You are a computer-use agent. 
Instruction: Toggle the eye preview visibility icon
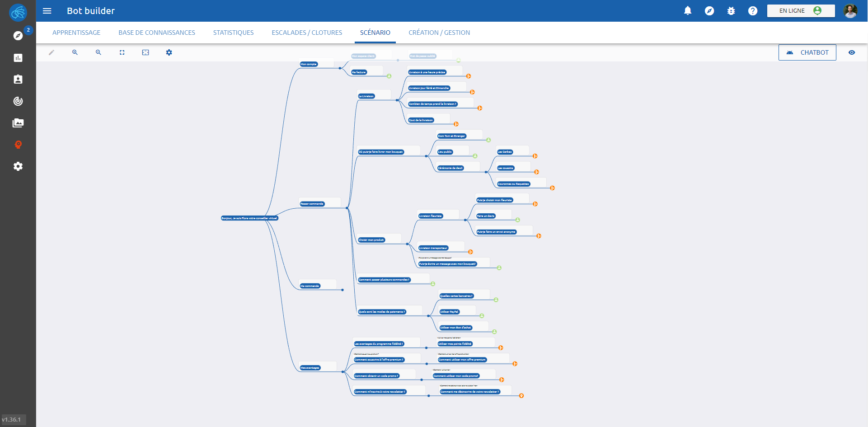click(852, 52)
